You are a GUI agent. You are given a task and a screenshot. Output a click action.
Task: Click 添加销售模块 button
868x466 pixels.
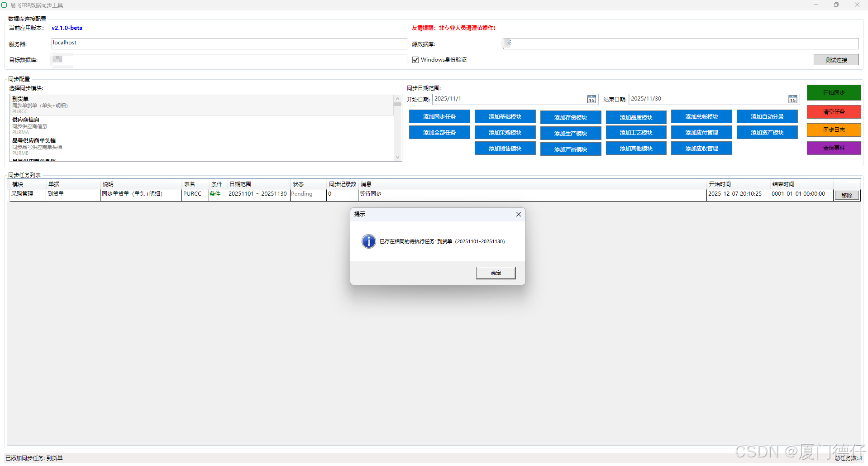coord(505,149)
